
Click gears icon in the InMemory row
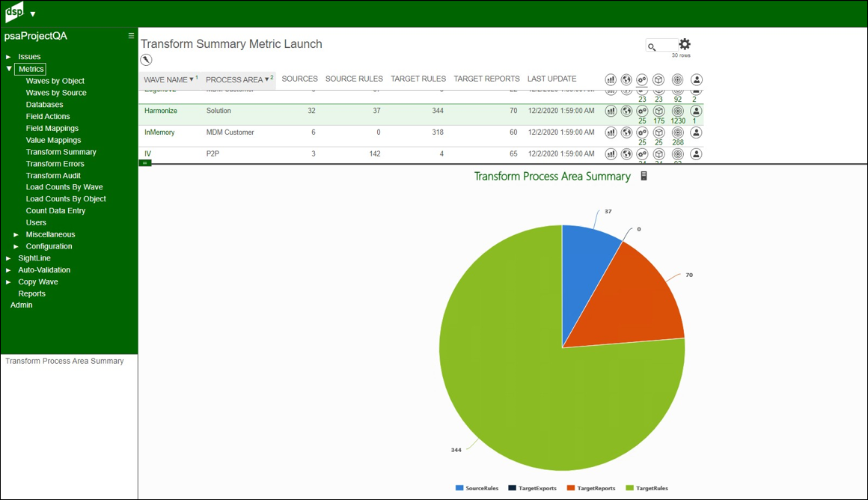pos(642,132)
